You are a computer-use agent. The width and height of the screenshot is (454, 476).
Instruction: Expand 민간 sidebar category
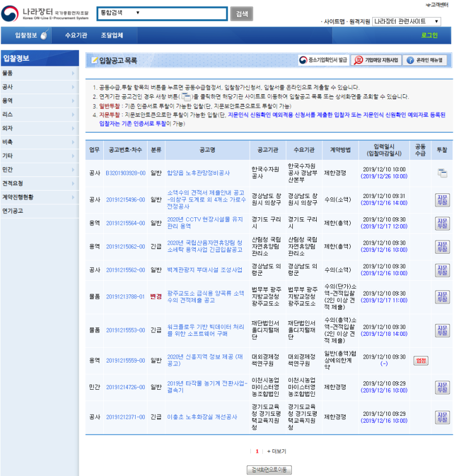point(40,170)
